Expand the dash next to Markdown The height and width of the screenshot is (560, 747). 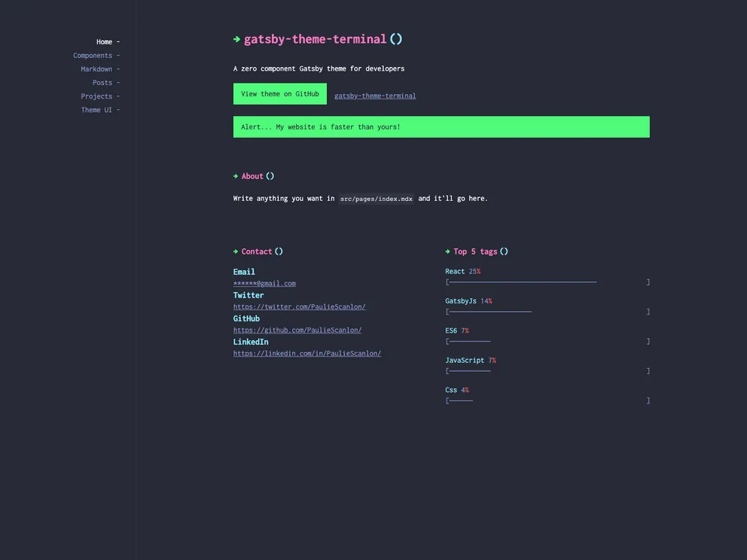[x=117, y=68]
